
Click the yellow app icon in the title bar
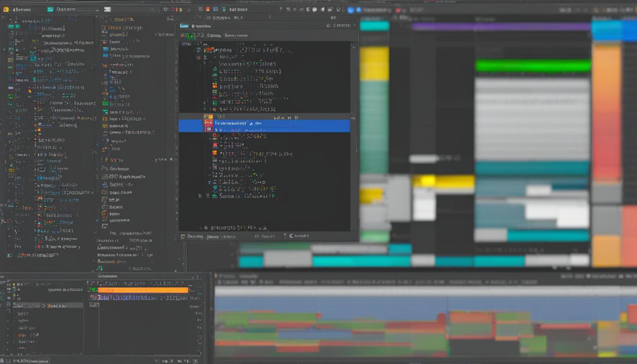tap(6, 9)
